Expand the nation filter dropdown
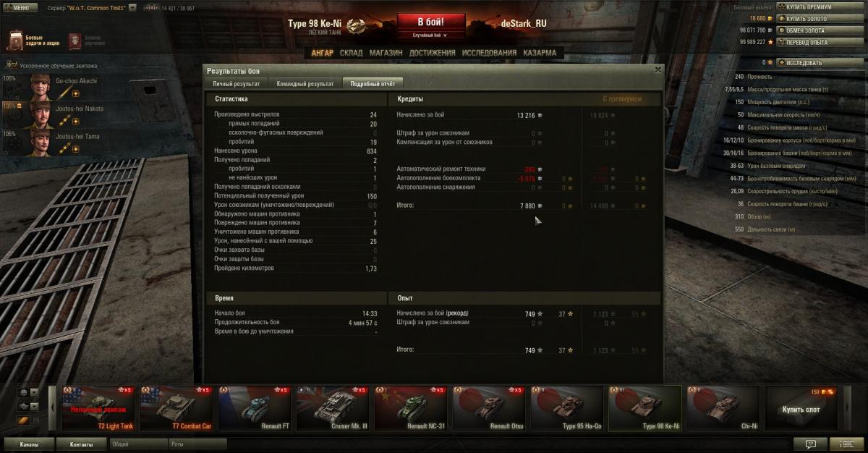The height and width of the screenshot is (453, 868). pos(34,392)
